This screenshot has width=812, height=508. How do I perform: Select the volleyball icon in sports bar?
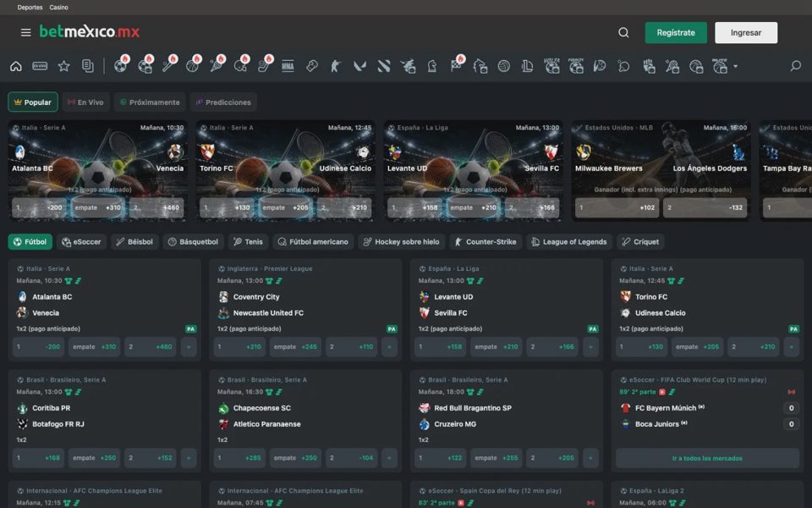pyautogui.click(x=504, y=66)
